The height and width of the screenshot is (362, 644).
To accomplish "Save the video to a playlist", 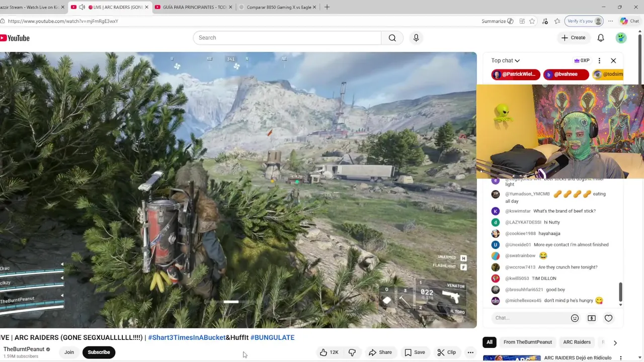I will pos(415,352).
